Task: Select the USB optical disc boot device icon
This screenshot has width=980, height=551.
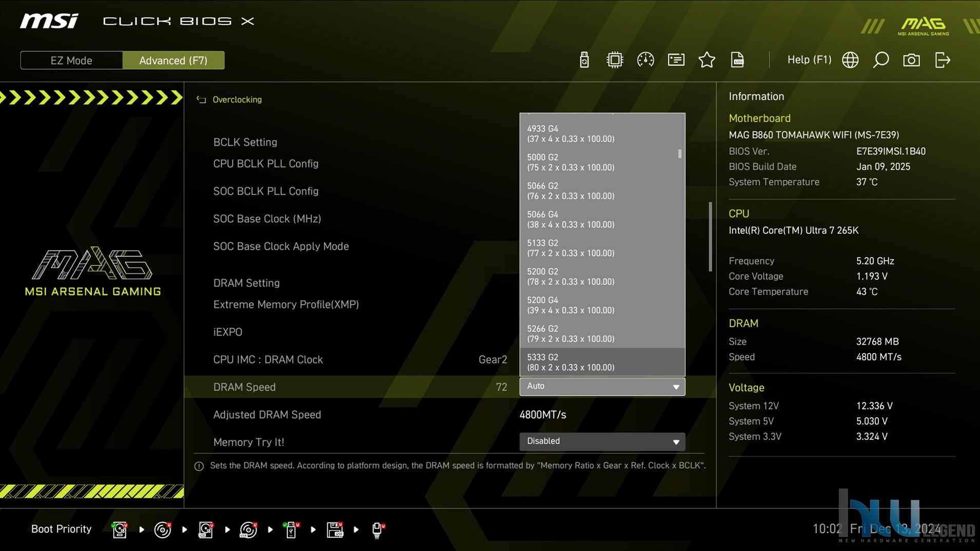Action: [248, 529]
